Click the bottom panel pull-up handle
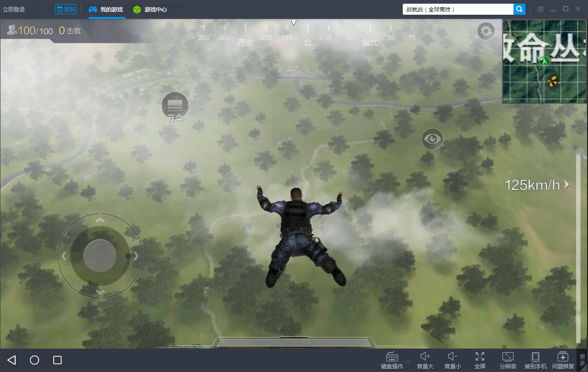The width and height of the screenshot is (588, 372). 294,342
